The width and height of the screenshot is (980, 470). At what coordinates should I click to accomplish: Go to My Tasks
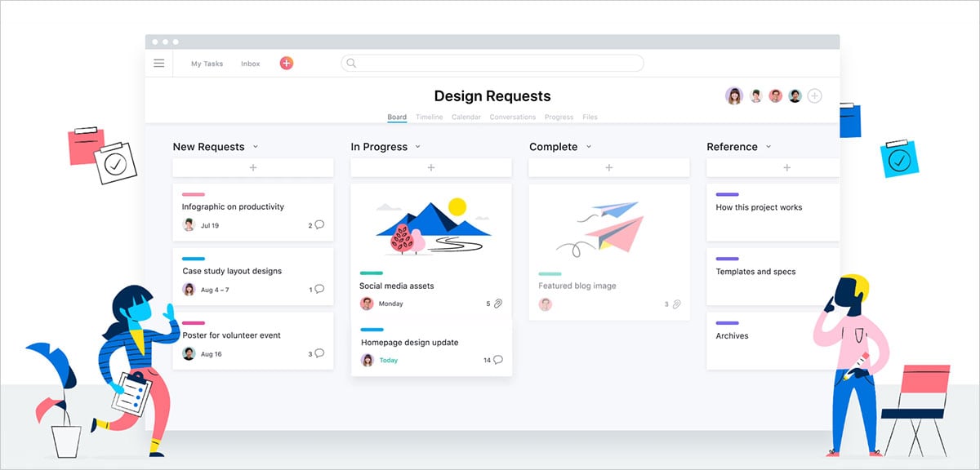[x=207, y=64]
